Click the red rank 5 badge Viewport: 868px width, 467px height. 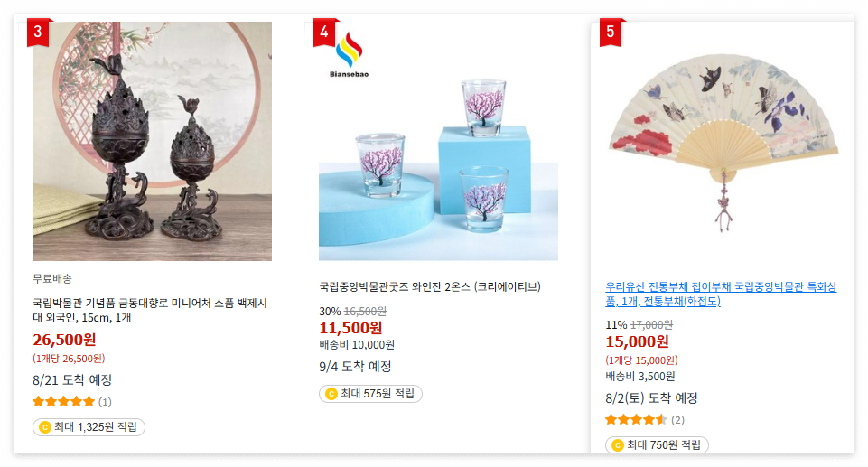[x=611, y=33]
